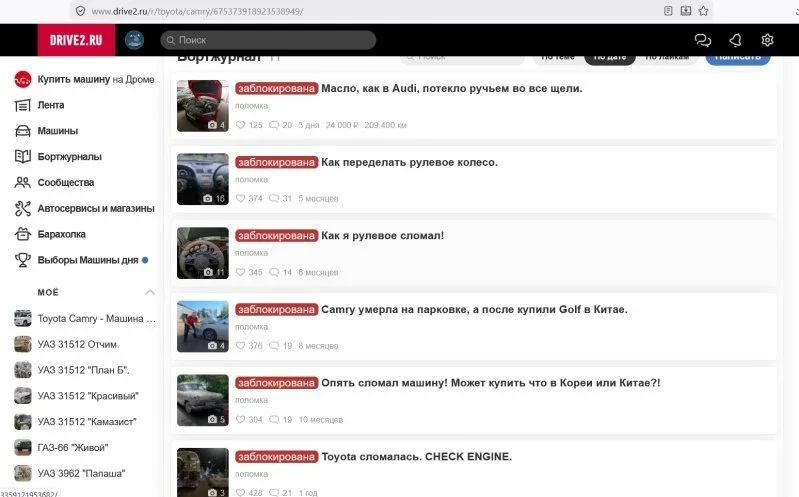Open thumbnail of рулевое колесо post
This screenshot has height=497, width=799.
pyautogui.click(x=203, y=179)
